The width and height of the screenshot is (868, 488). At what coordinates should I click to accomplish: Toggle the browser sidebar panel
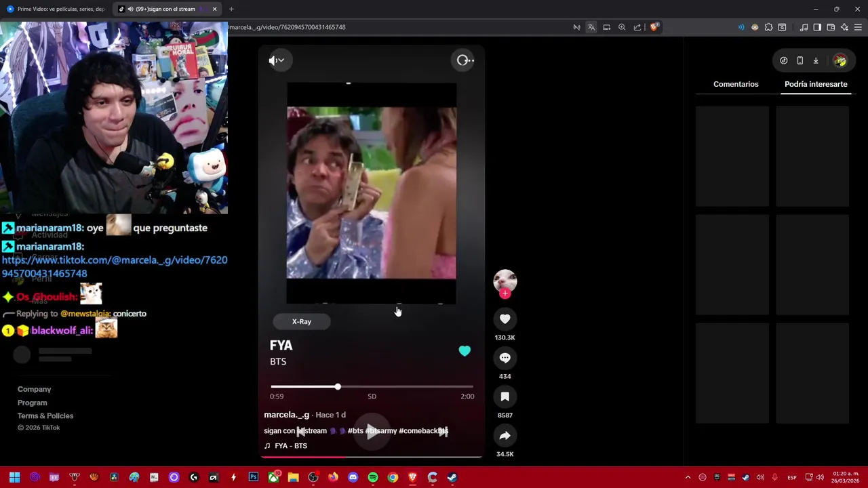point(817,27)
